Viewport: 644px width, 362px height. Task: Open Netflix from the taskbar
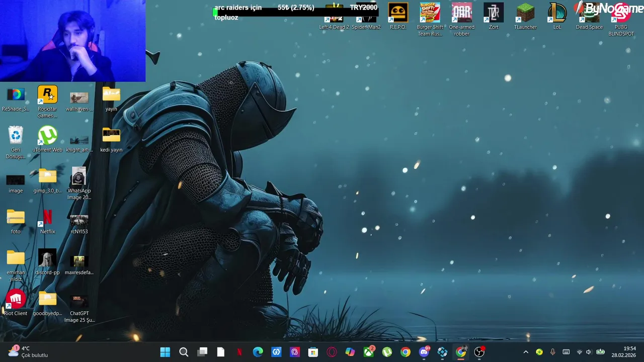click(239, 352)
